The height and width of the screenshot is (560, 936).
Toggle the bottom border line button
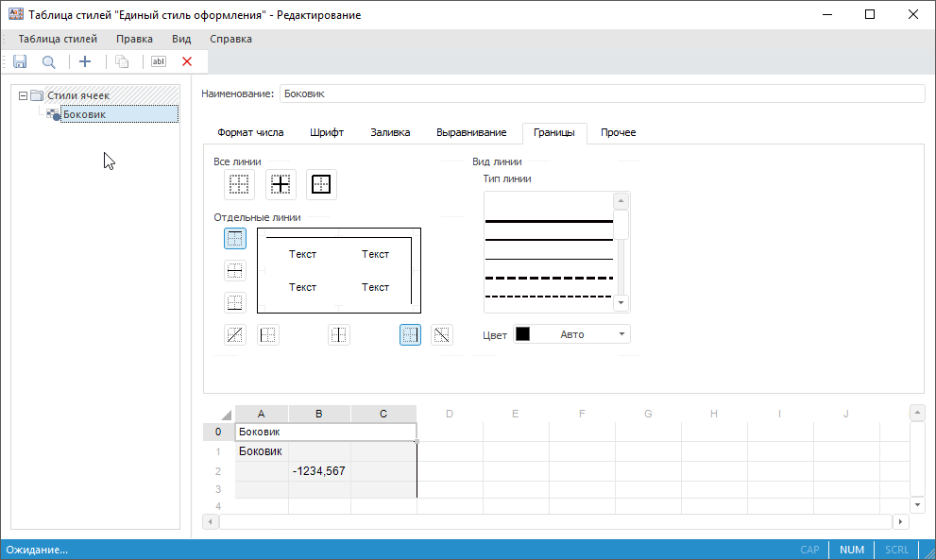[x=235, y=303]
